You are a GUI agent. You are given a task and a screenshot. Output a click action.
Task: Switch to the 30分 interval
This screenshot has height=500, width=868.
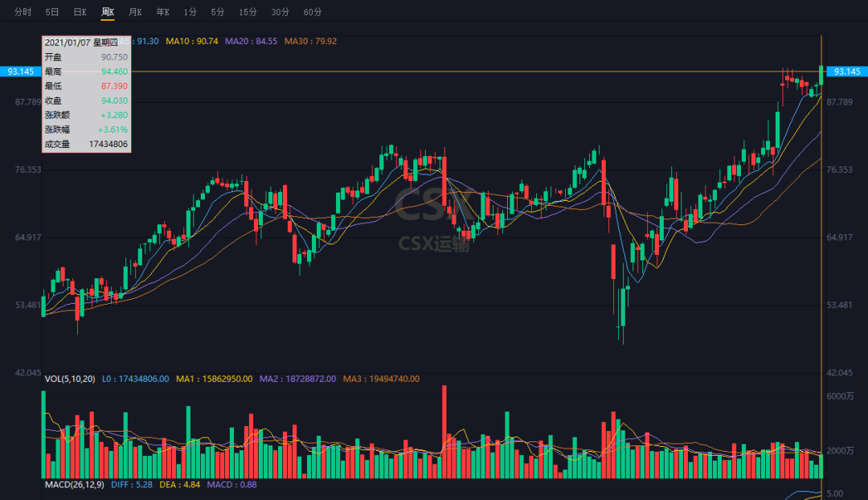click(x=280, y=12)
